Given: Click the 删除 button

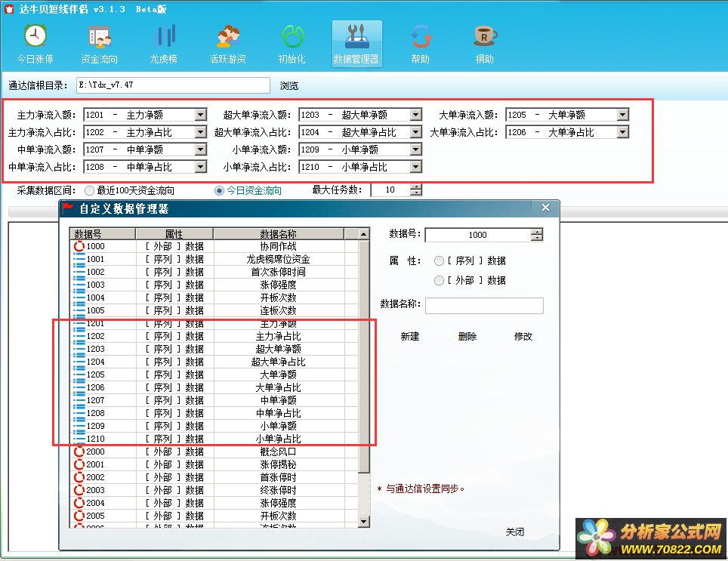Looking at the screenshot, I should click(467, 337).
